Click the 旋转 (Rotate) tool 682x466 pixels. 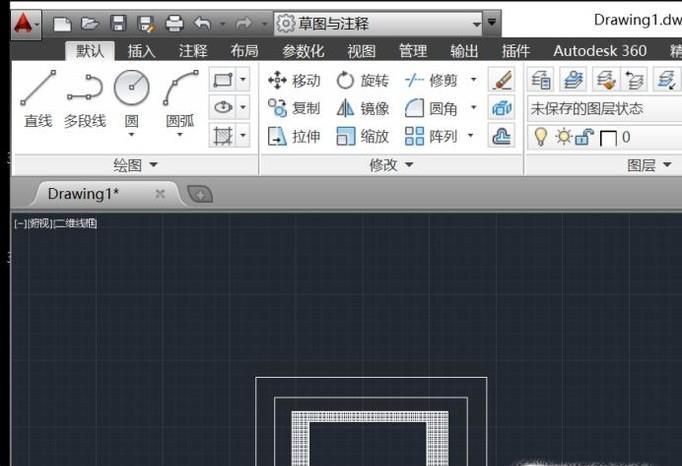pyautogui.click(x=362, y=80)
